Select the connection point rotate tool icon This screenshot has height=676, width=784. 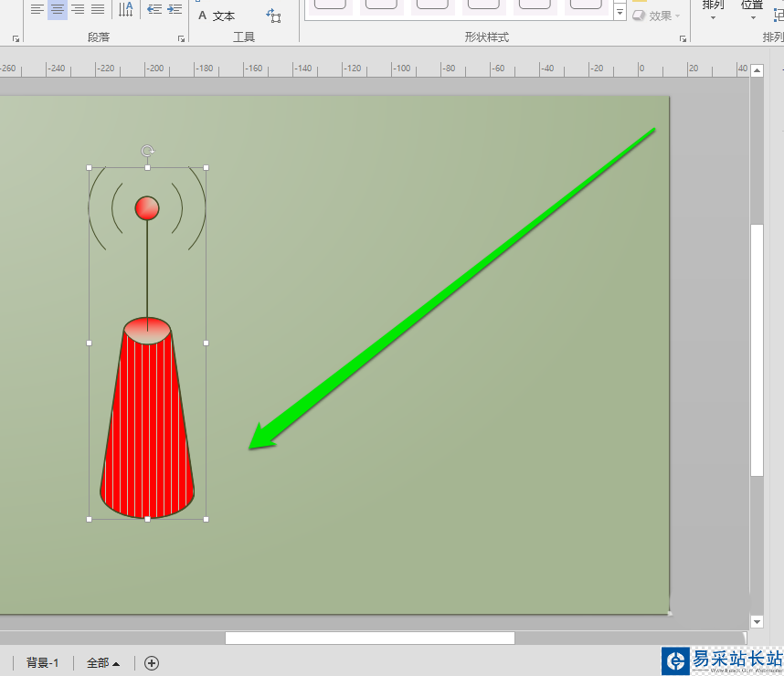click(x=273, y=16)
